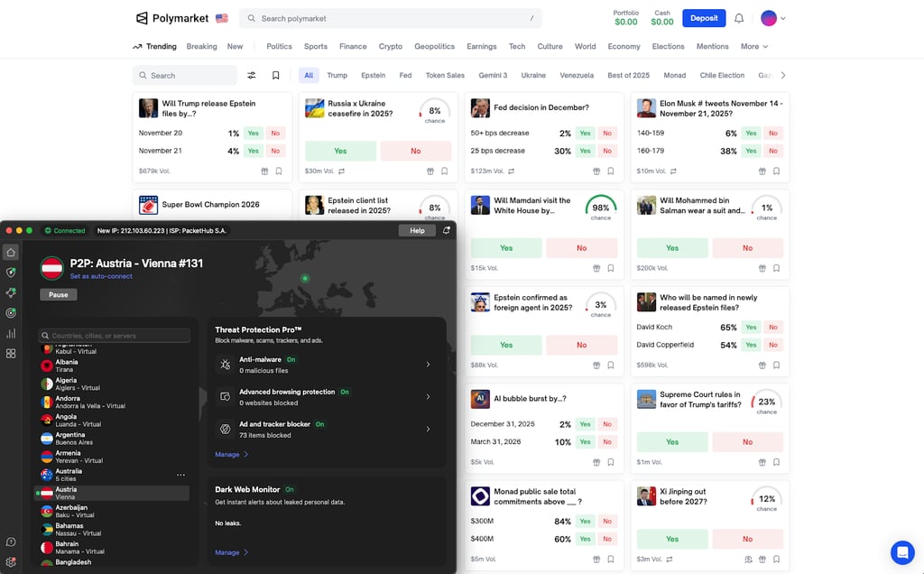The width and height of the screenshot is (924, 574).
Task: Open gift icon on Russia x Ukraine card
Action: pyautogui.click(x=430, y=171)
